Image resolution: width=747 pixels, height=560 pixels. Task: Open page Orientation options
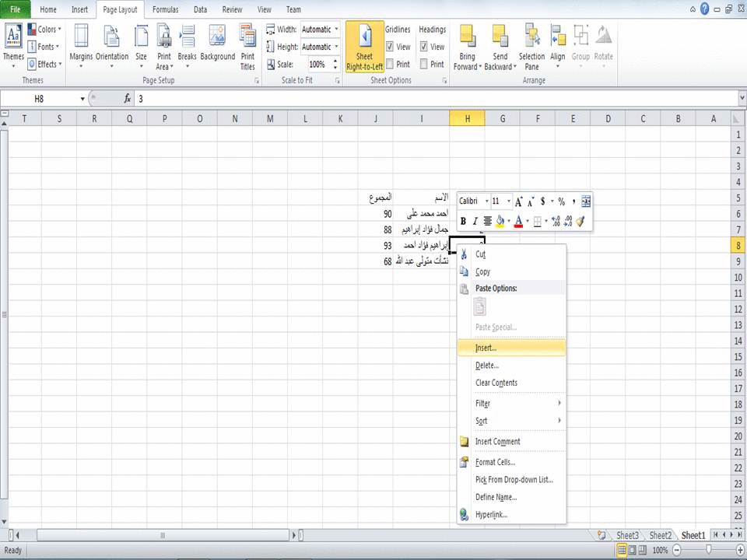click(x=112, y=45)
